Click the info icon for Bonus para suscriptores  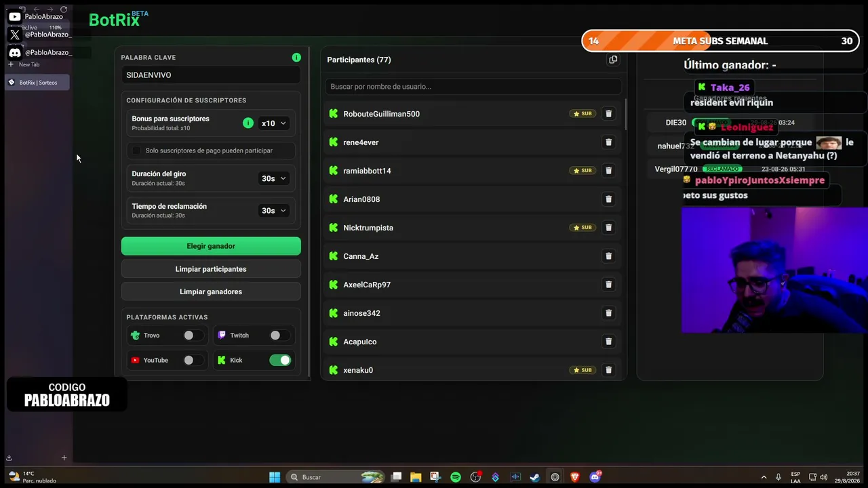pyautogui.click(x=248, y=123)
